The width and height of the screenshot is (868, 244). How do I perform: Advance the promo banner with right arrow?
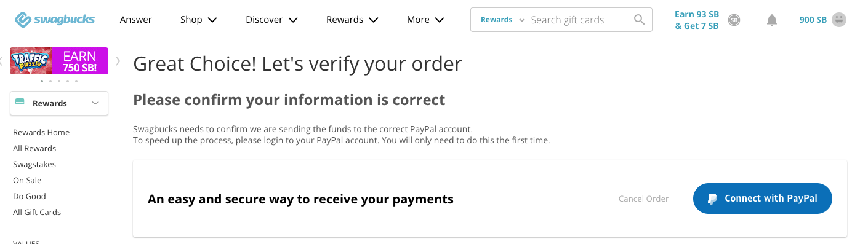(x=118, y=61)
